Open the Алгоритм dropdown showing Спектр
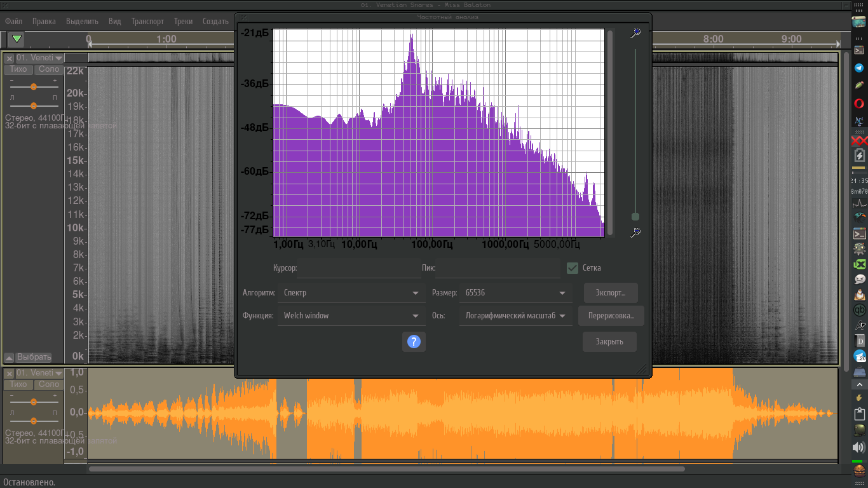868x488 pixels. coord(351,293)
